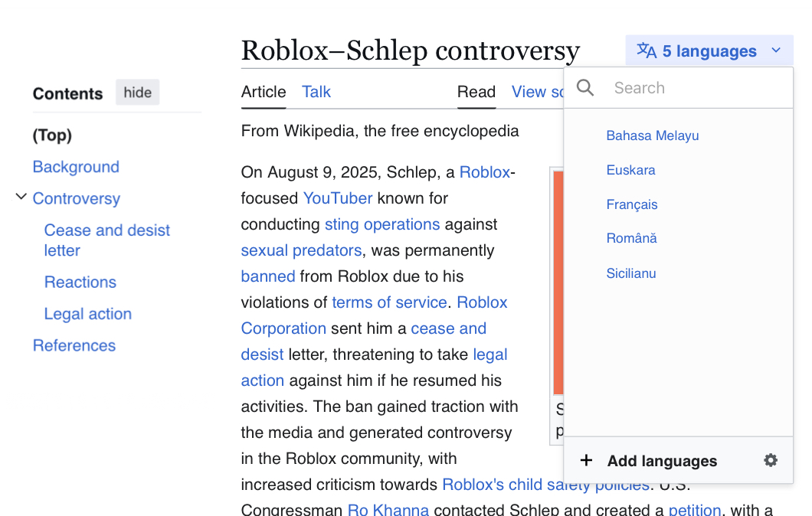
Task: Switch article to Français
Action: [632, 204]
